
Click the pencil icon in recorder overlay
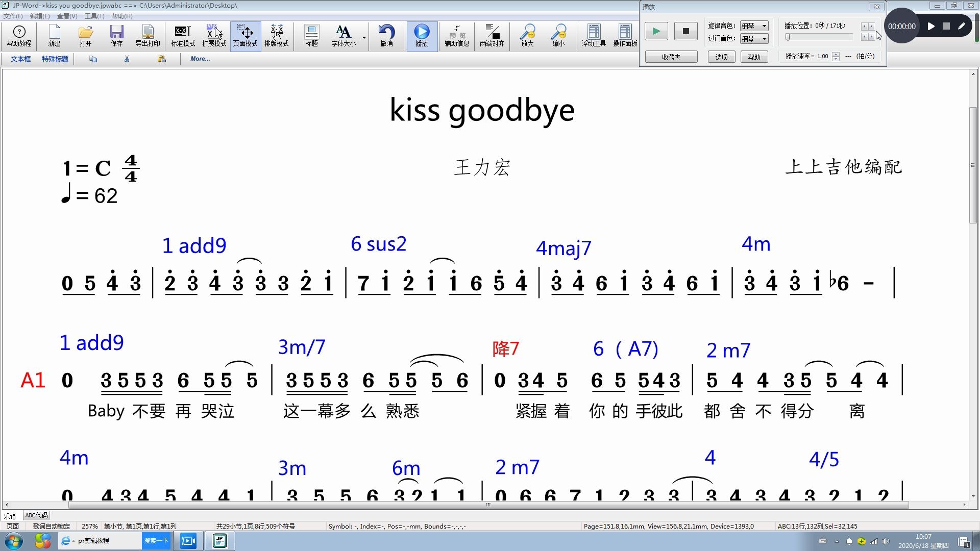point(962,26)
